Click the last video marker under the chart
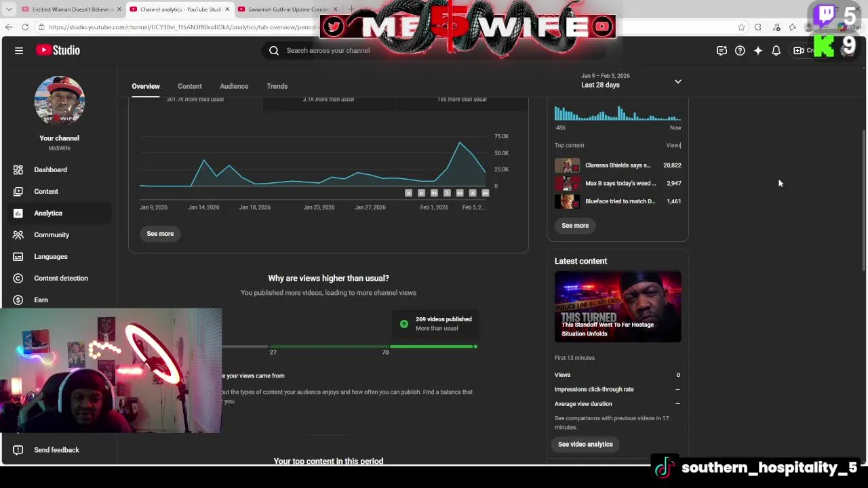This screenshot has width=868, height=488. point(486,193)
